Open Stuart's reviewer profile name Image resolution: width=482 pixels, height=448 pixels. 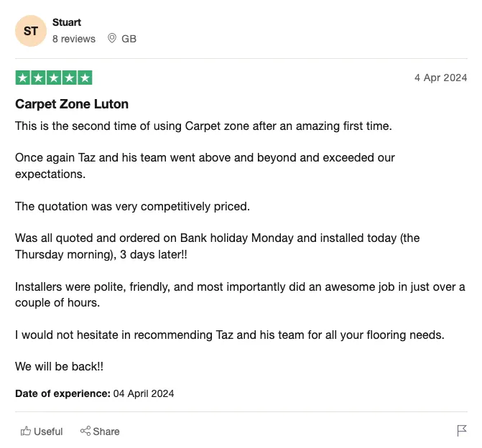pyautogui.click(x=67, y=22)
